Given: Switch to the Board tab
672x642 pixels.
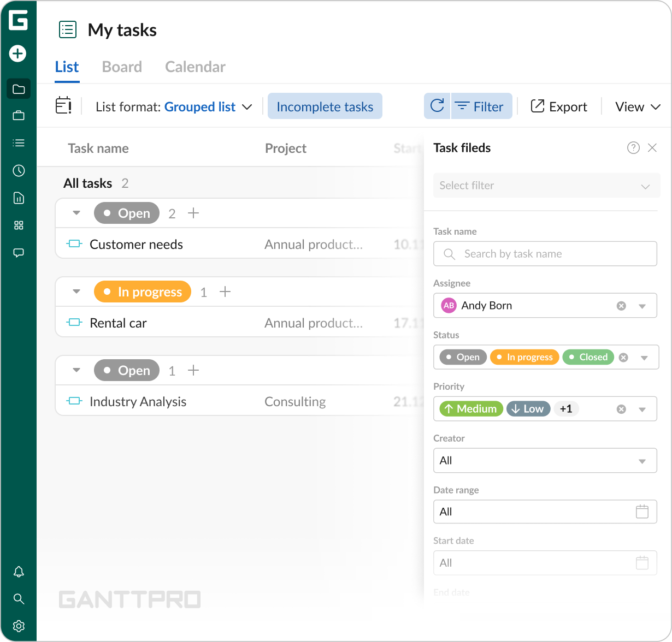Looking at the screenshot, I should pos(122,67).
